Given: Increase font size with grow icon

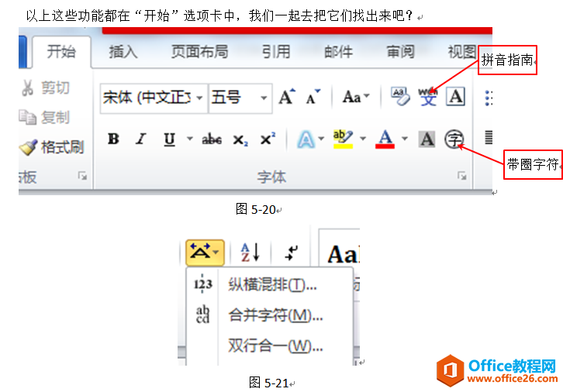Looking at the screenshot, I should click(x=287, y=97).
